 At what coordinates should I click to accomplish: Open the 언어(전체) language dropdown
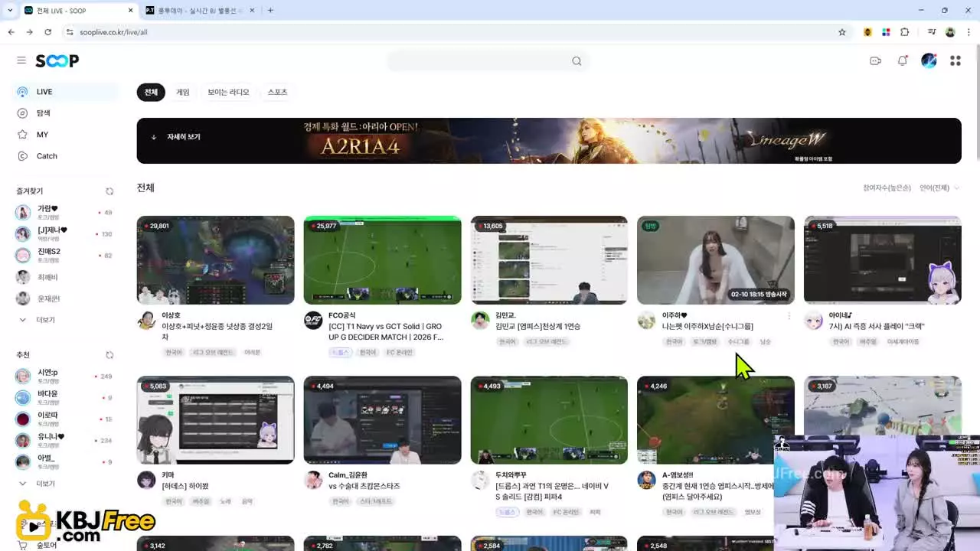(939, 188)
